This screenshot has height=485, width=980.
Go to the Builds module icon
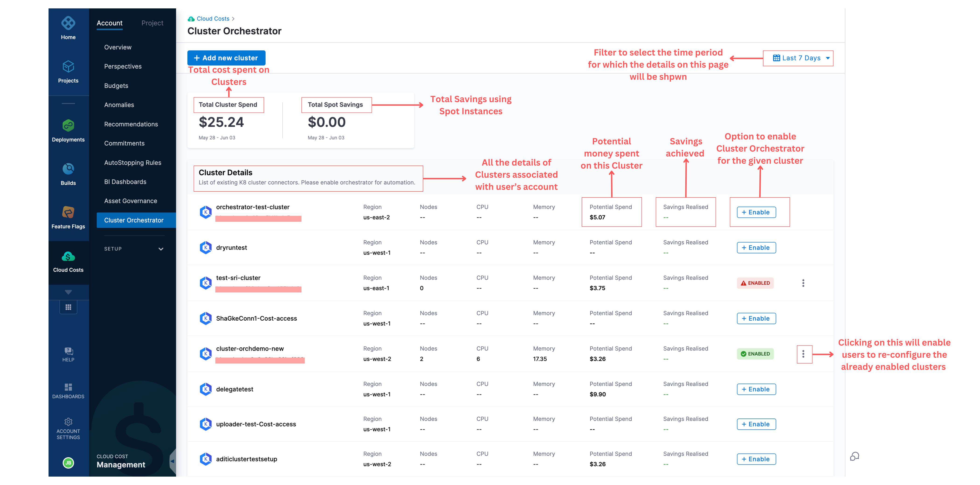(x=68, y=169)
